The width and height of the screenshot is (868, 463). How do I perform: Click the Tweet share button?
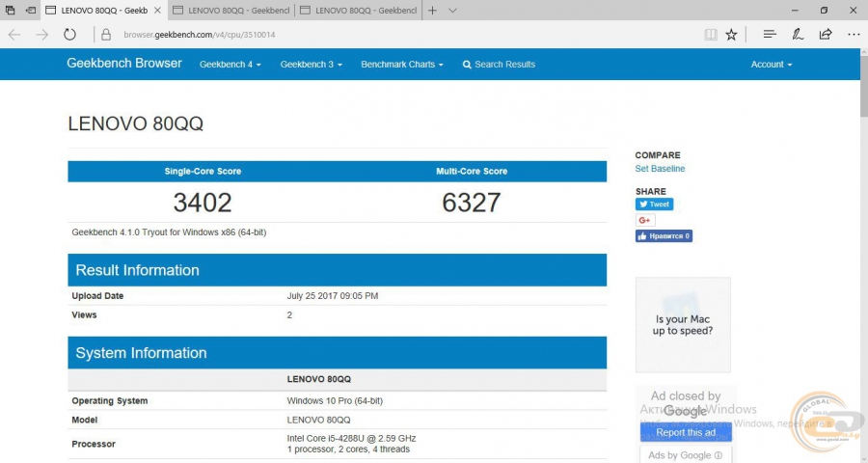pos(654,204)
